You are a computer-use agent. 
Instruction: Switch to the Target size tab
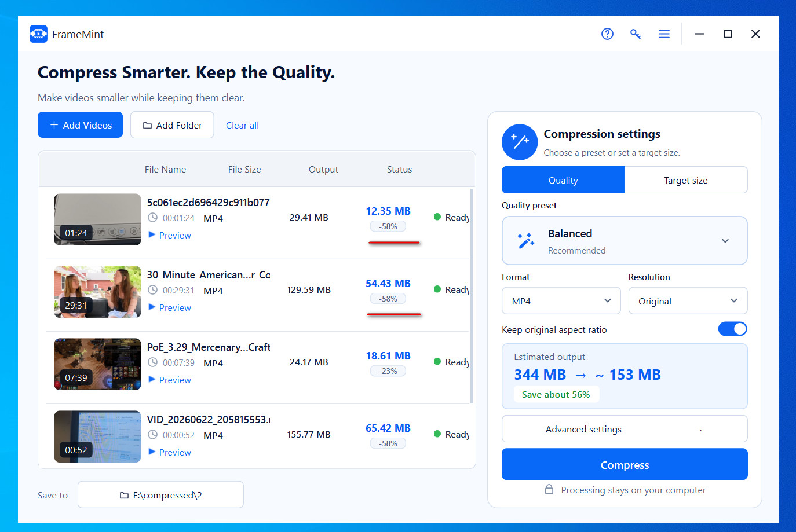pos(686,180)
